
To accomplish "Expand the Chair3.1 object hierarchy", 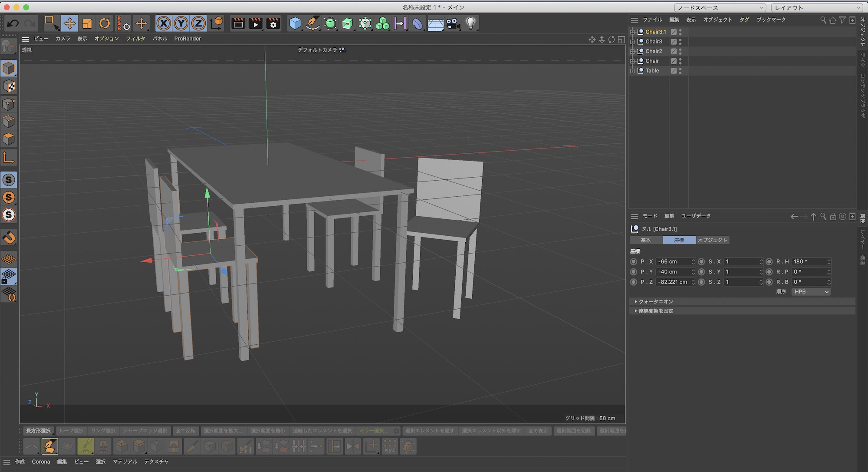I will point(632,32).
